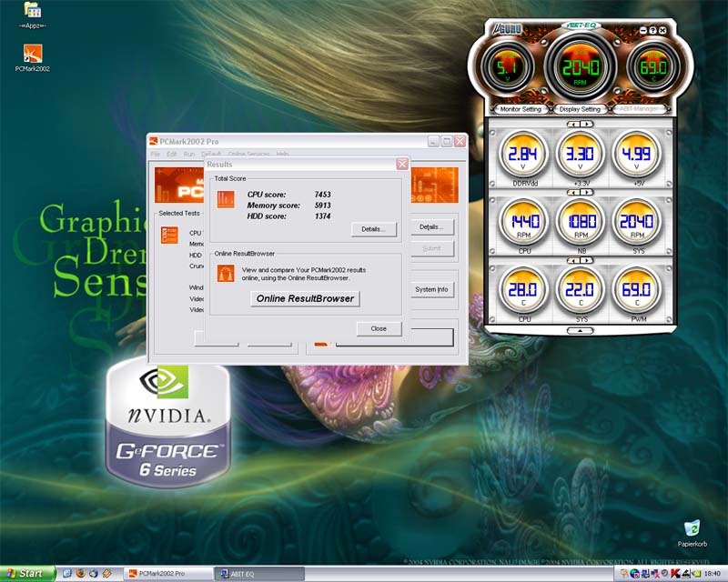Open Run menu in PCMark2002 Pro
The image size is (728, 582).
click(x=189, y=154)
